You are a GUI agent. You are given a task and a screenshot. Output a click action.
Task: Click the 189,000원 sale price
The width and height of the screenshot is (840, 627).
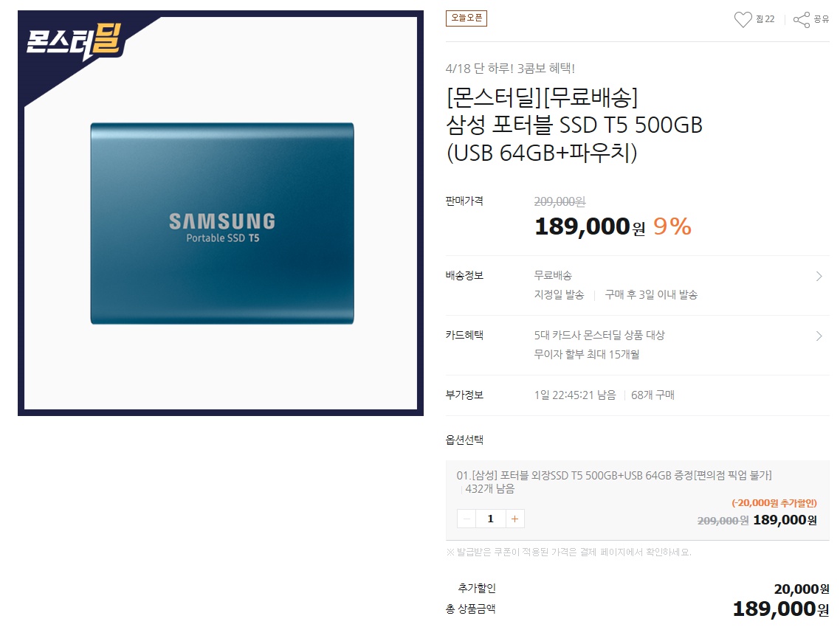590,226
